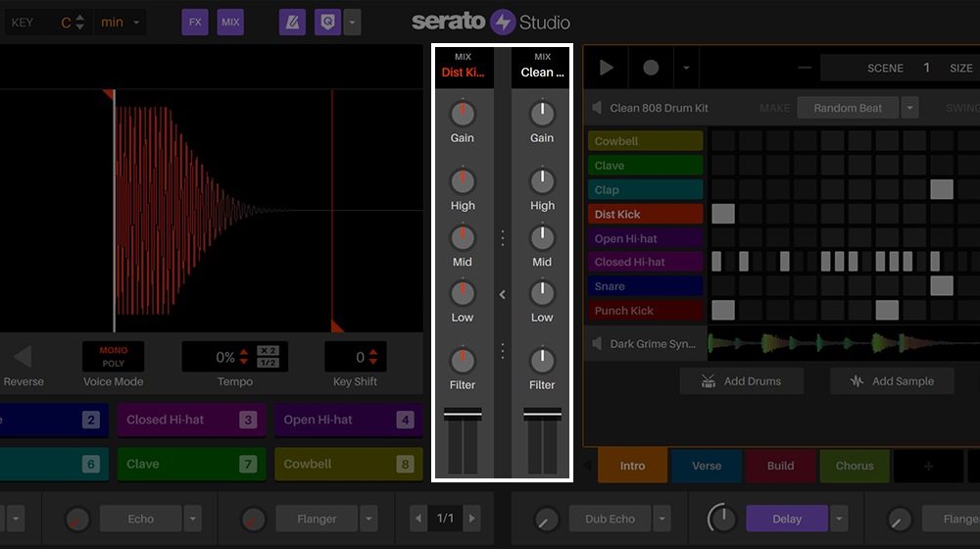Open the Random Beat dropdown arrow

click(x=909, y=108)
